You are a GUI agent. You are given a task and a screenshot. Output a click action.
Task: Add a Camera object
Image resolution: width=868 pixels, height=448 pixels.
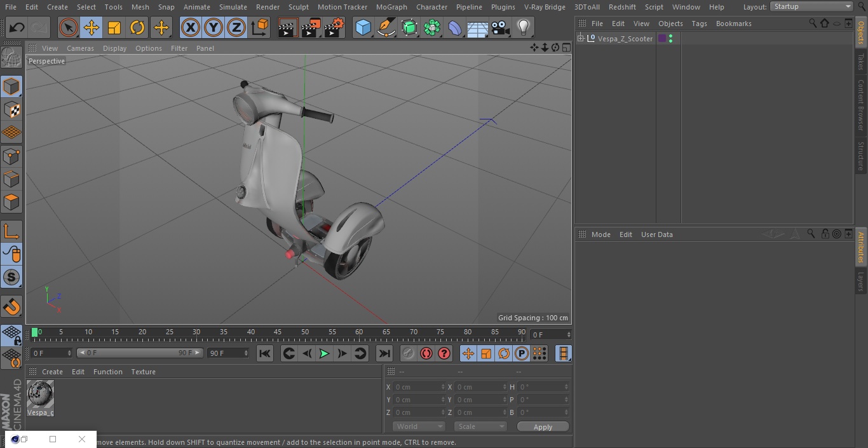click(501, 27)
